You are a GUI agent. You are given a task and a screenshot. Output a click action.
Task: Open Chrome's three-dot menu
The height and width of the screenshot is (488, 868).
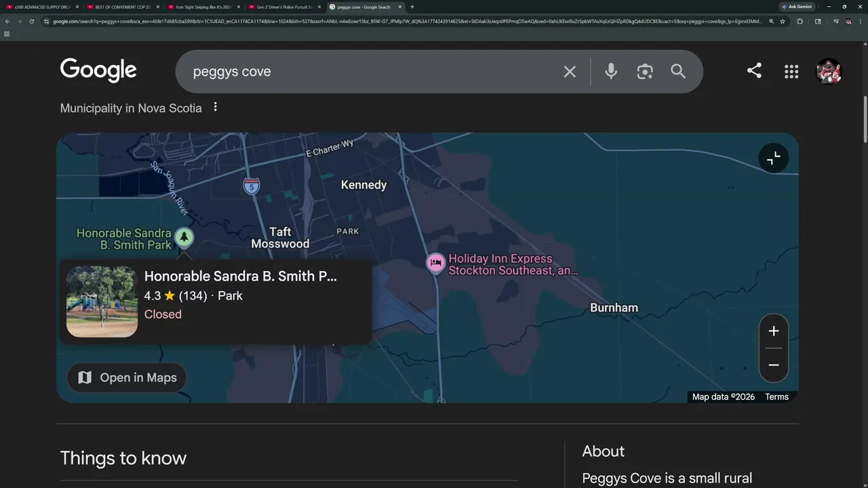tap(861, 21)
